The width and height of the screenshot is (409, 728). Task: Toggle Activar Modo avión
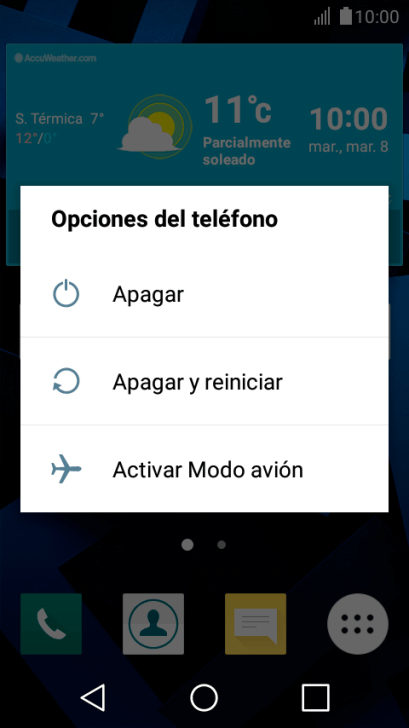tap(204, 469)
